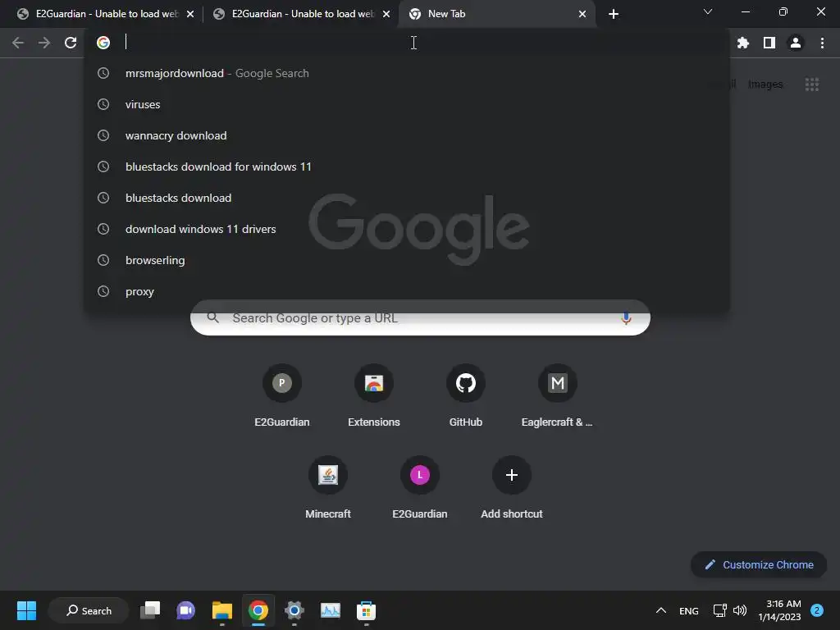The width and height of the screenshot is (840, 630).
Task: Open the Images link
Action: point(765,84)
